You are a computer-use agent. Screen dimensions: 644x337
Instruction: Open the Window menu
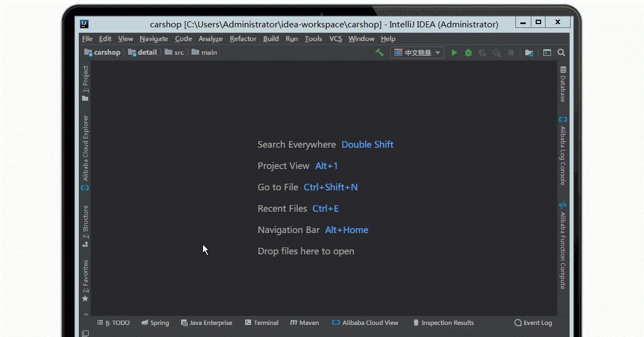point(362,39)
